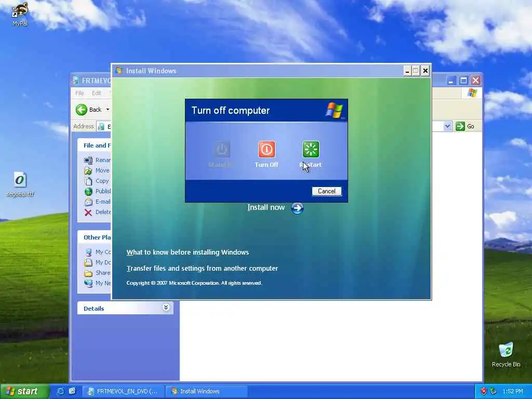The height and width of the screenshot is (399, 532).
Task: Click the Install Windows title bar icon
Action: (x=119, y=71)
